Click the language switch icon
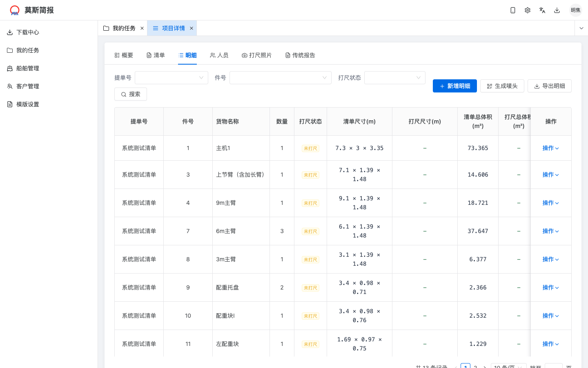588x368 pixels. point(542,10)
